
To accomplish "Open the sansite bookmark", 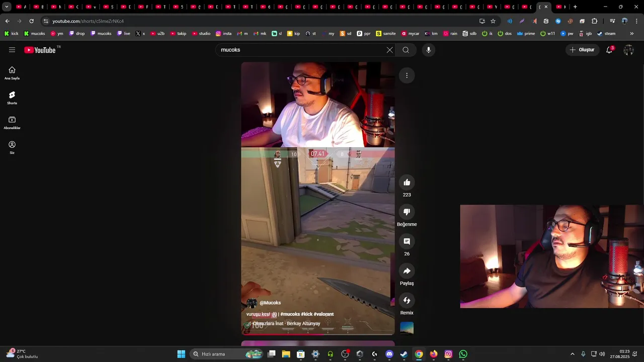I will [x=386, y=34].
